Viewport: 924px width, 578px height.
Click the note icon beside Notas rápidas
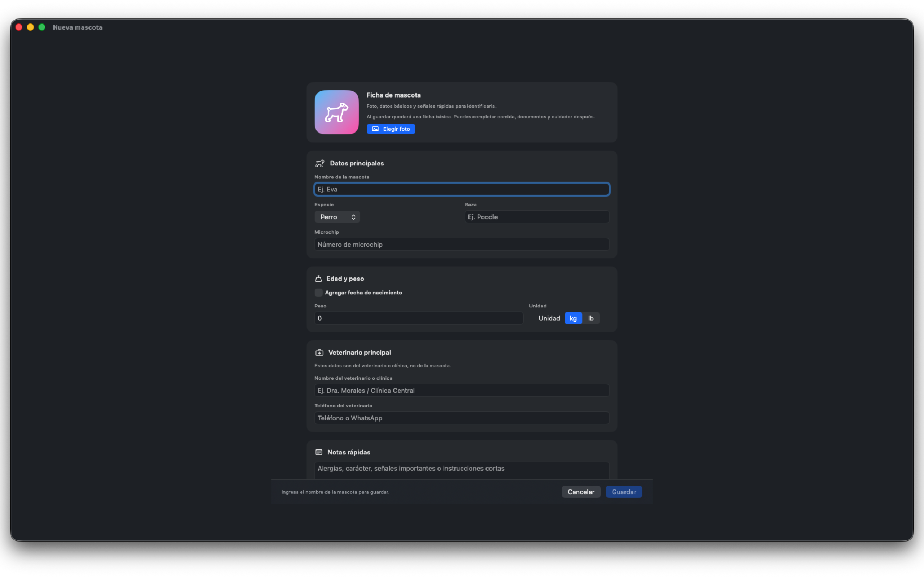click(x=319, y=452)
